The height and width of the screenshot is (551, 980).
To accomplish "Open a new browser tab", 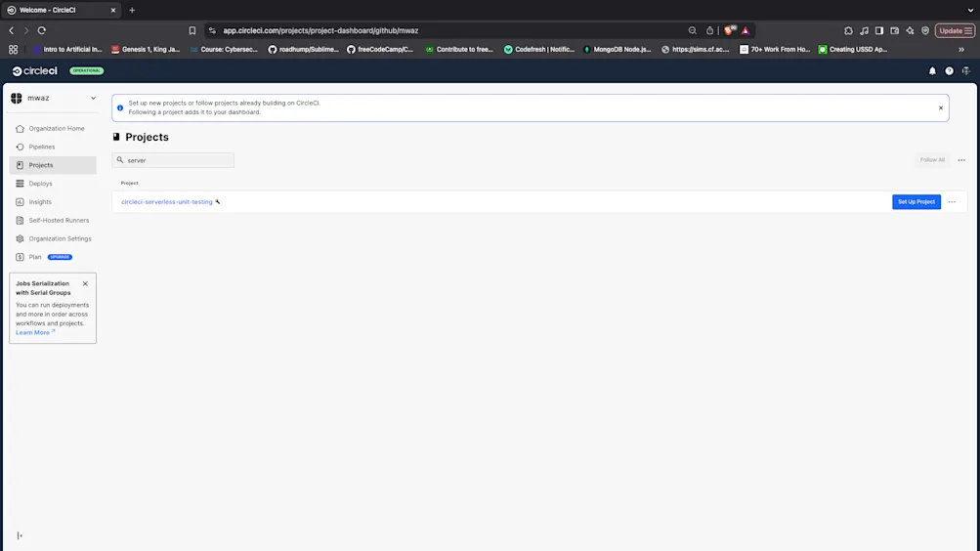I will pos(132,10).
